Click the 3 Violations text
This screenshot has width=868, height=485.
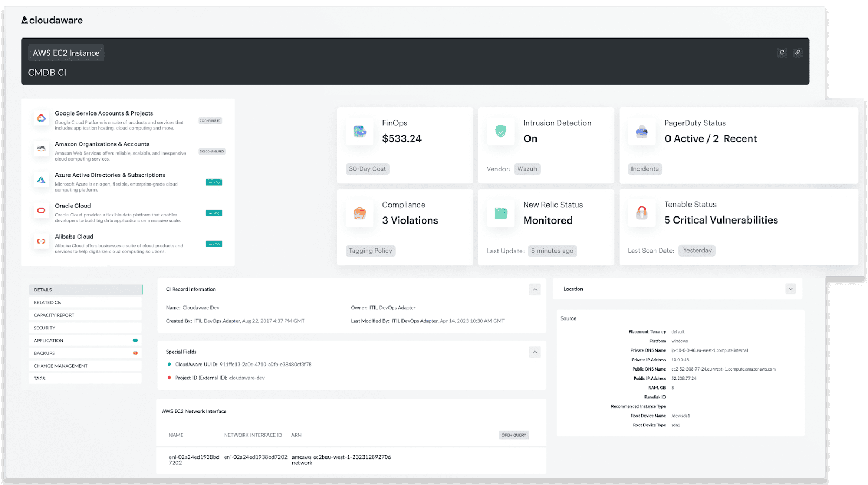pos(410,220)
